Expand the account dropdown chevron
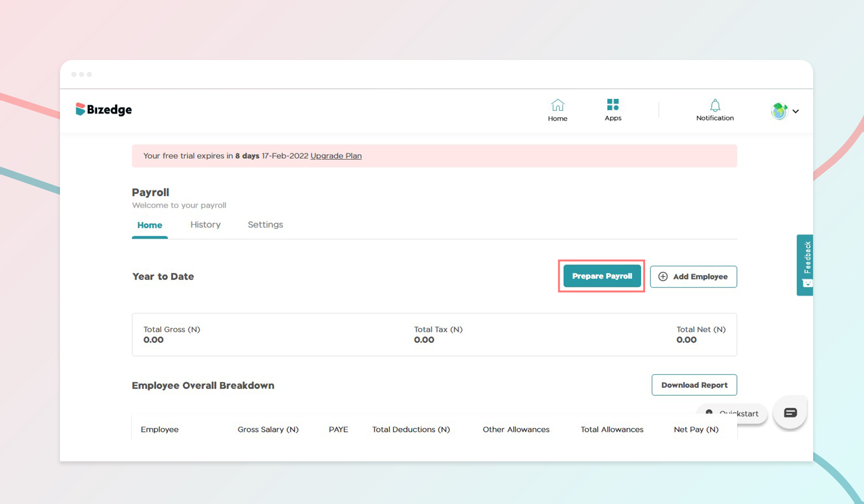This screenshot has height=504, width=864. 796,111
